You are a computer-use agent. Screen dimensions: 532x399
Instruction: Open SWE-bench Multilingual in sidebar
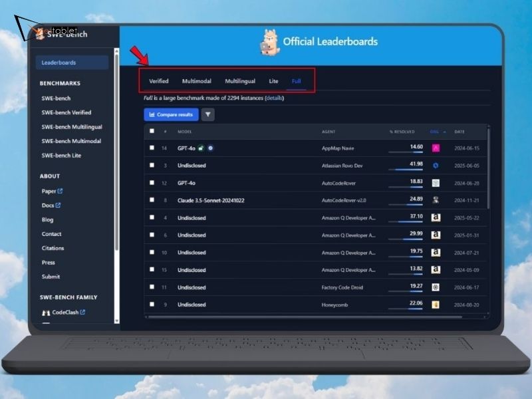point(72,127)
